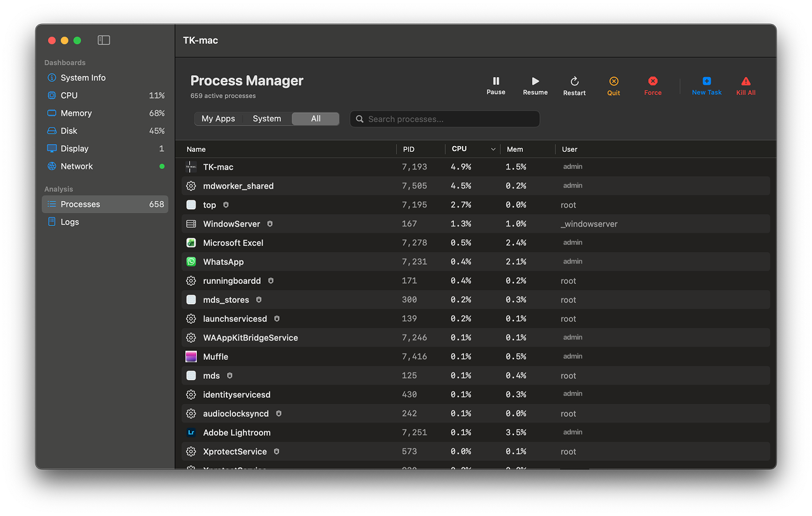Click the yellow Quit icon

coord(613,82)
